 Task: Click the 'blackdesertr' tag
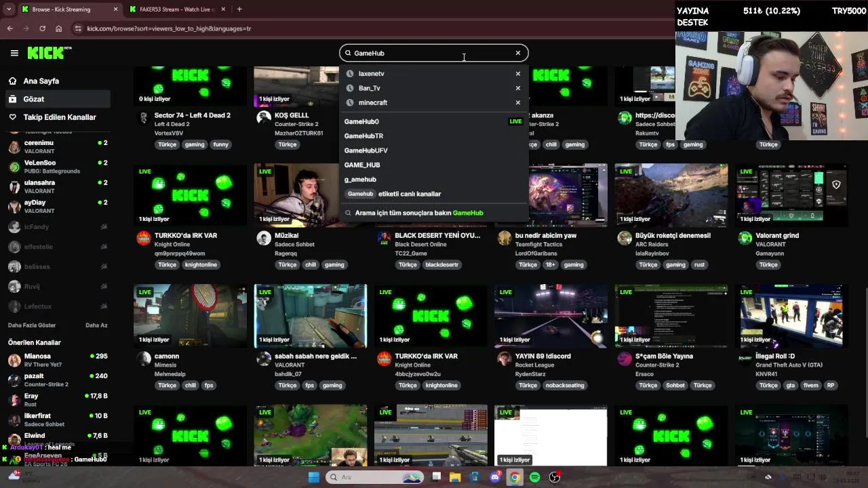[x=442, y=265]
